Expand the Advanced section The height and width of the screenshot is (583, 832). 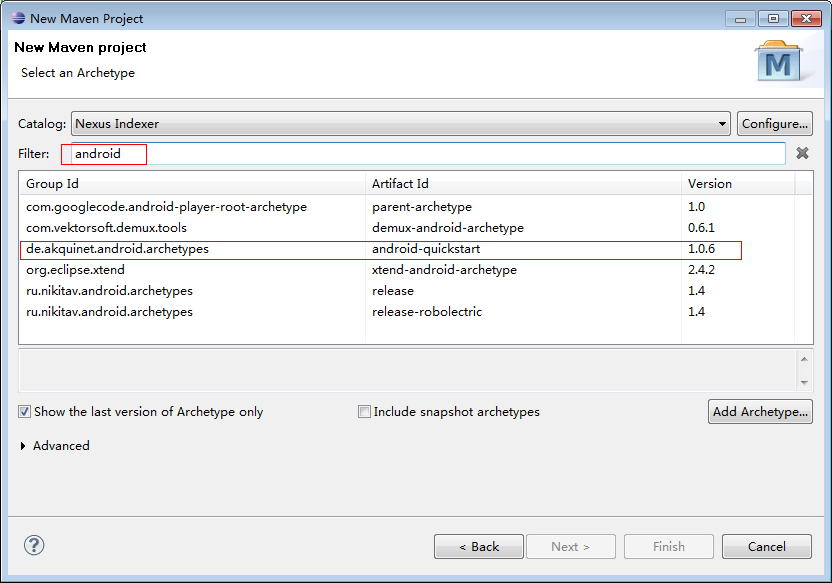coord(24,446)
